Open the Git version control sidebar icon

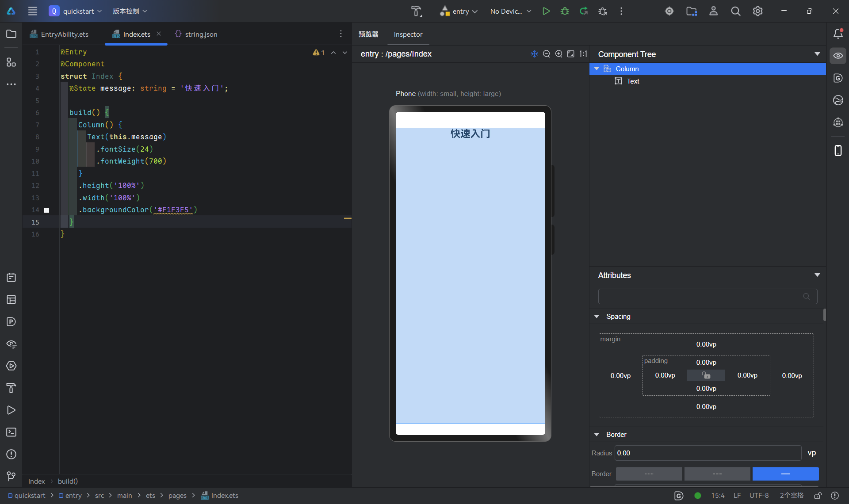pyautogui.click(x=11, y=476)
